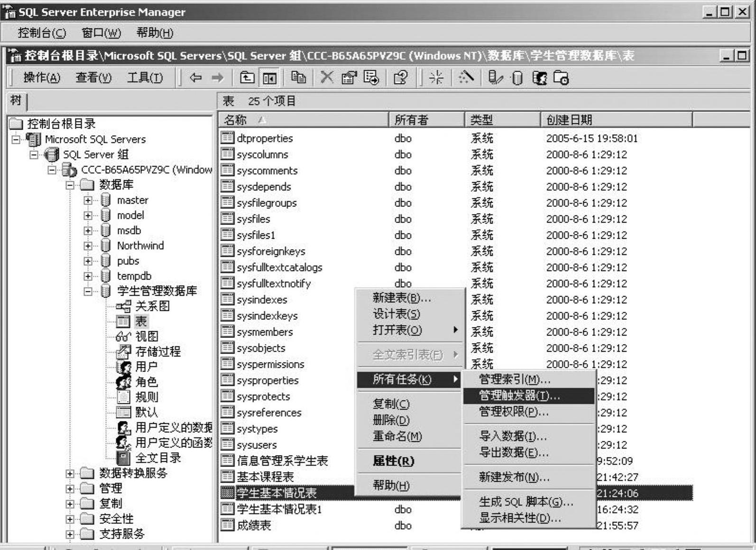The image size is (756, 550).
Task: Choose 显示相关性(D)... from the submenu
Action: 529,518
